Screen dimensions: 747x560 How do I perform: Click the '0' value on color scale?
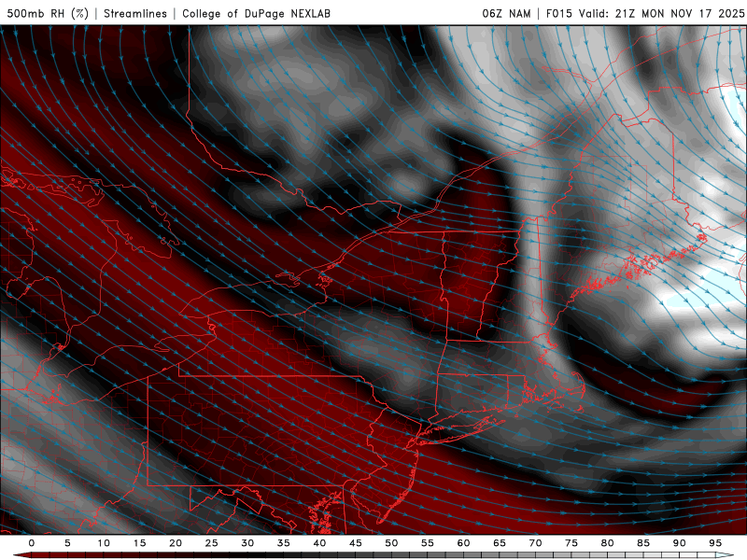click(x=32, y=543)
